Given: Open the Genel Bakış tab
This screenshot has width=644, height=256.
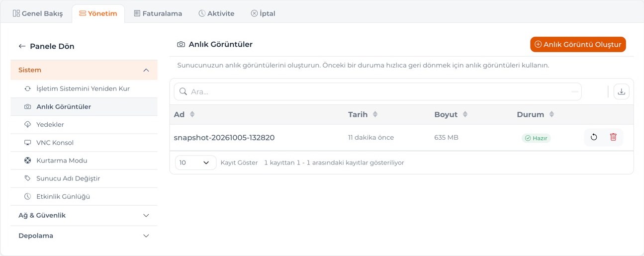Looking at the screenshot, I should tap(38, 13).
